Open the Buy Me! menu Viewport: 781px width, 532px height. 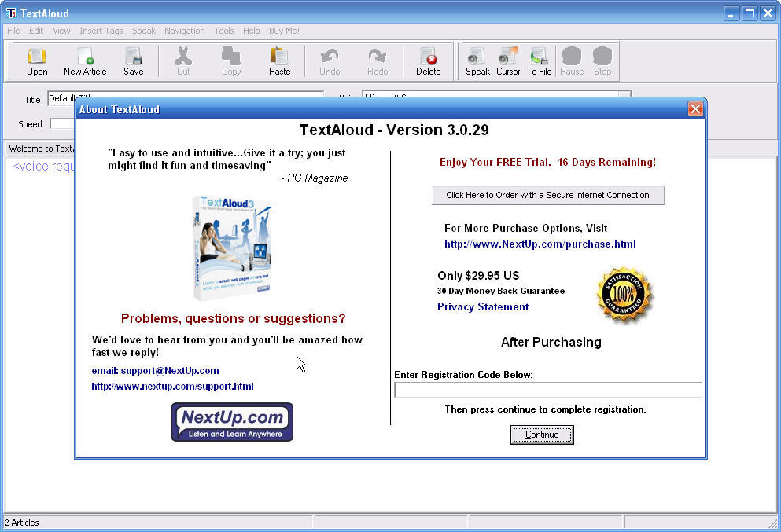[284, 31]
